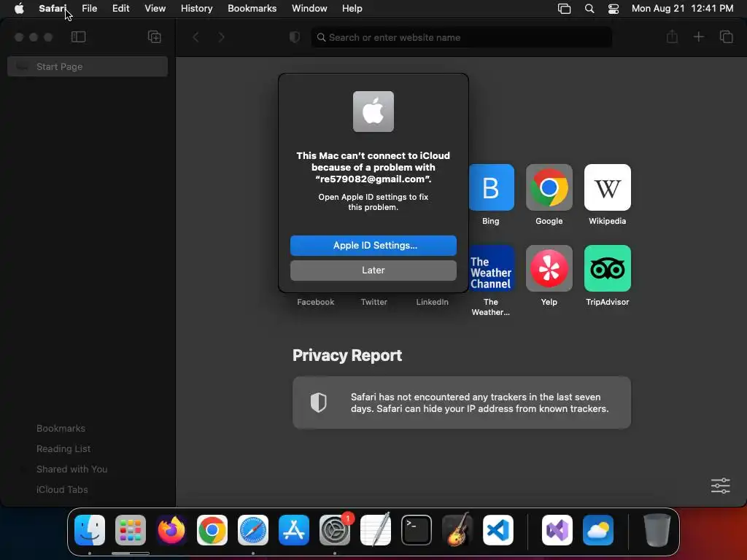Open the Google favorite
This screenshot has width=747, height=560.
tap(549, 187)
